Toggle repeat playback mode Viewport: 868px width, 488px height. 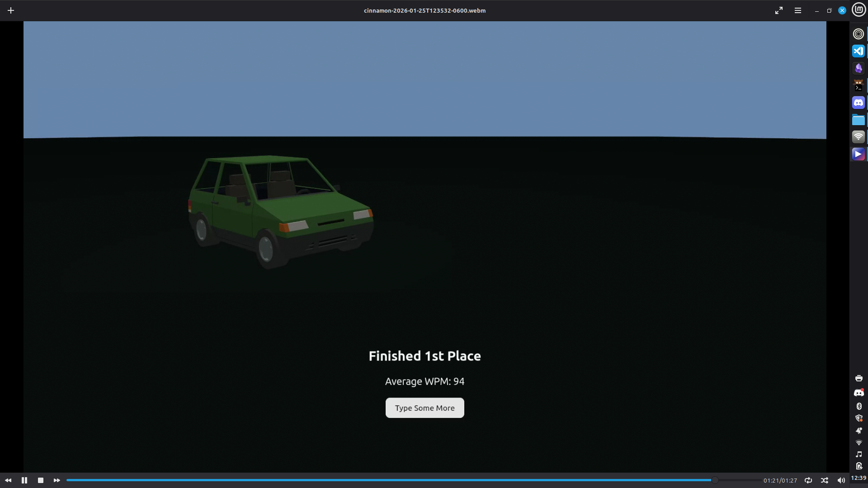point(808,480)
